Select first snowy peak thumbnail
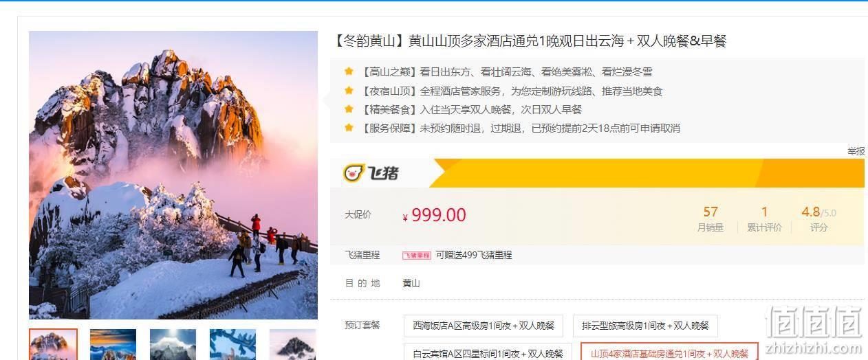The height and width of the screenshot is (360, 868). (x=53, y=344)
